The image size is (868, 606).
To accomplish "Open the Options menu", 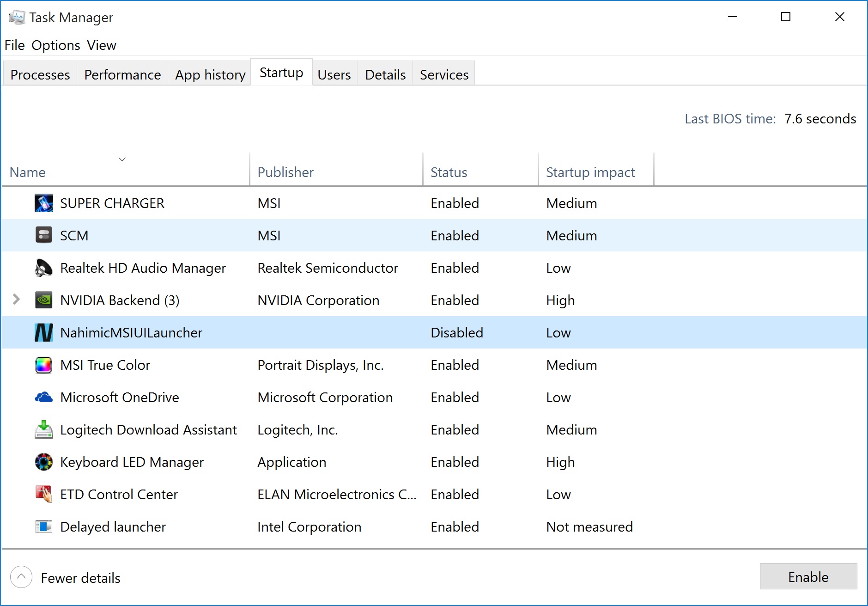I will point(56,45).
